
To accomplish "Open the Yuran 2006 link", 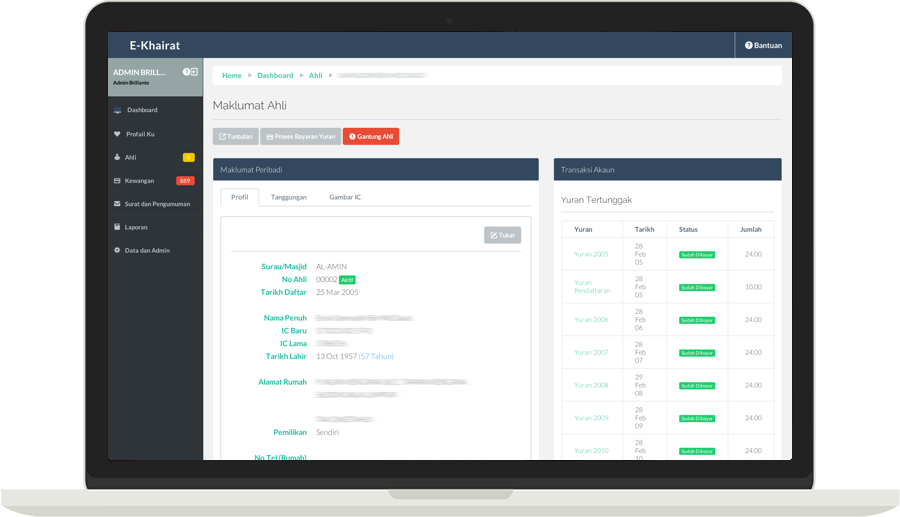I will (591, 320).
